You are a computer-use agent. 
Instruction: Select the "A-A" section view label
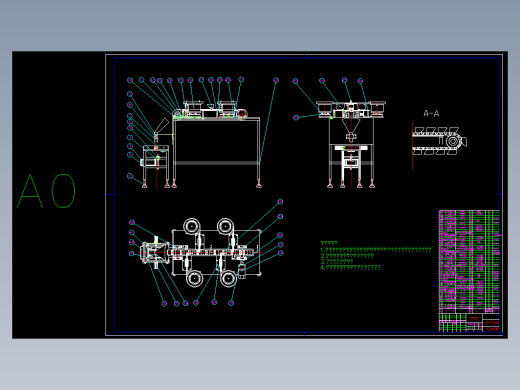(431, 114)
